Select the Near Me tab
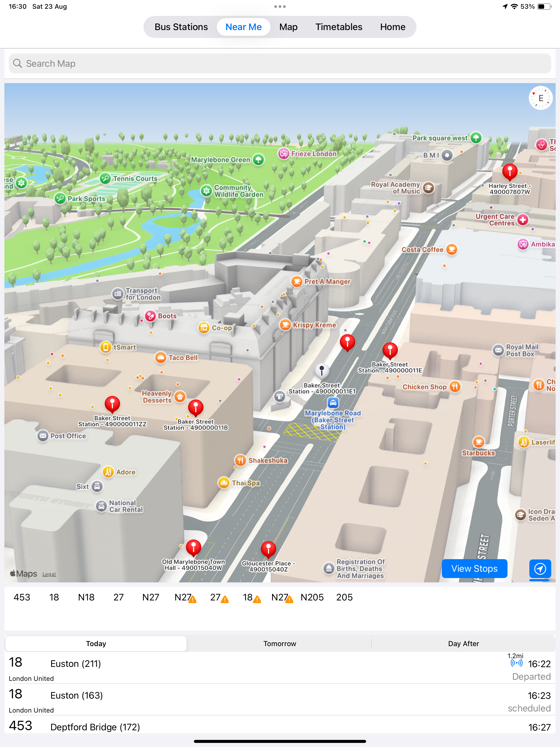Image resolution: width=560 pixels, height=747 pixels. pos(244,27)
